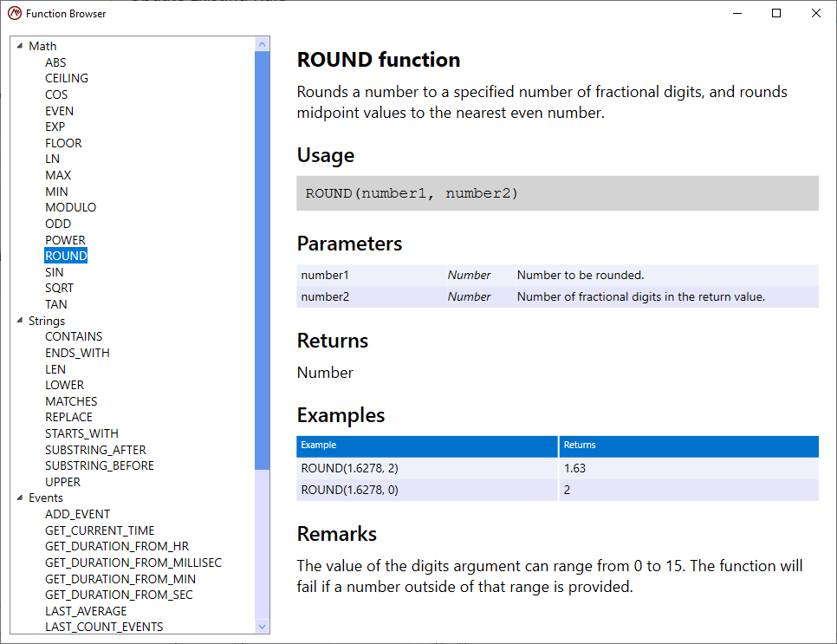Screen dimensions: 837x644
Task: Select the ADD_EVENT function
Action: (77, 514)
